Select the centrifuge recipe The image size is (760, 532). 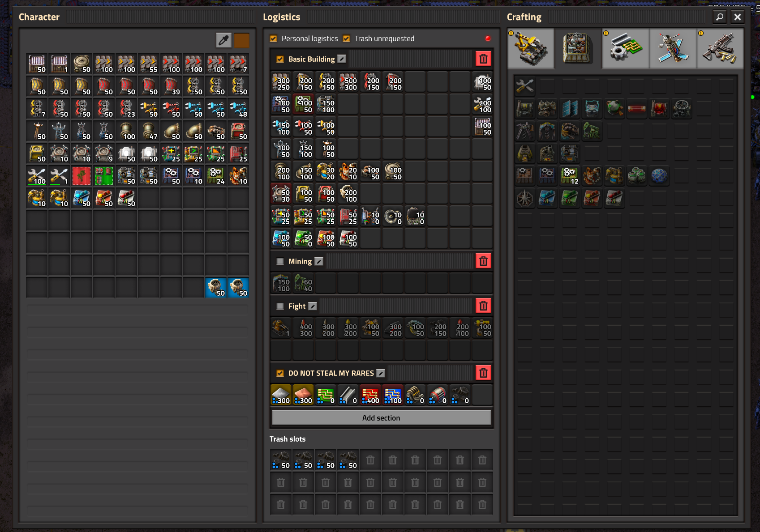637,175
